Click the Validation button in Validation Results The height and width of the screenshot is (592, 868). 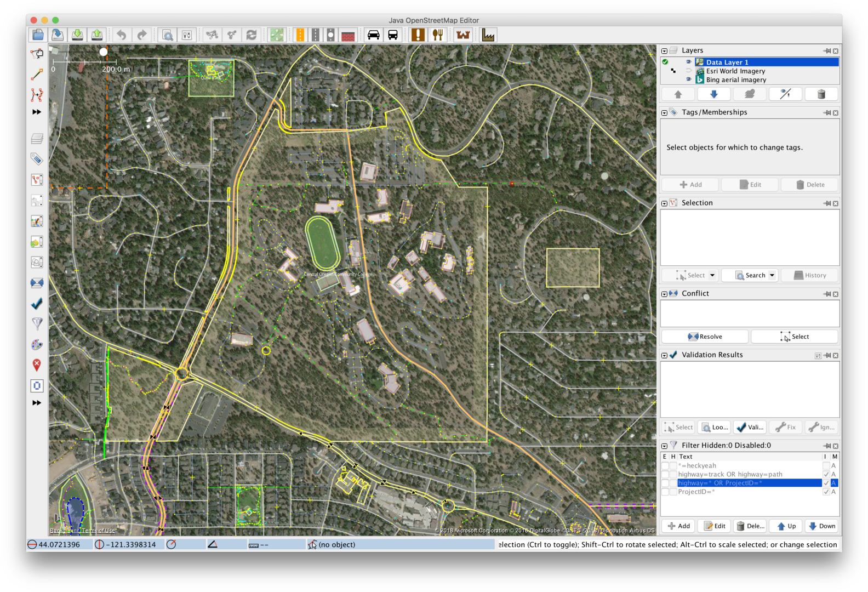pyautogui.click(x=750, y=427)
